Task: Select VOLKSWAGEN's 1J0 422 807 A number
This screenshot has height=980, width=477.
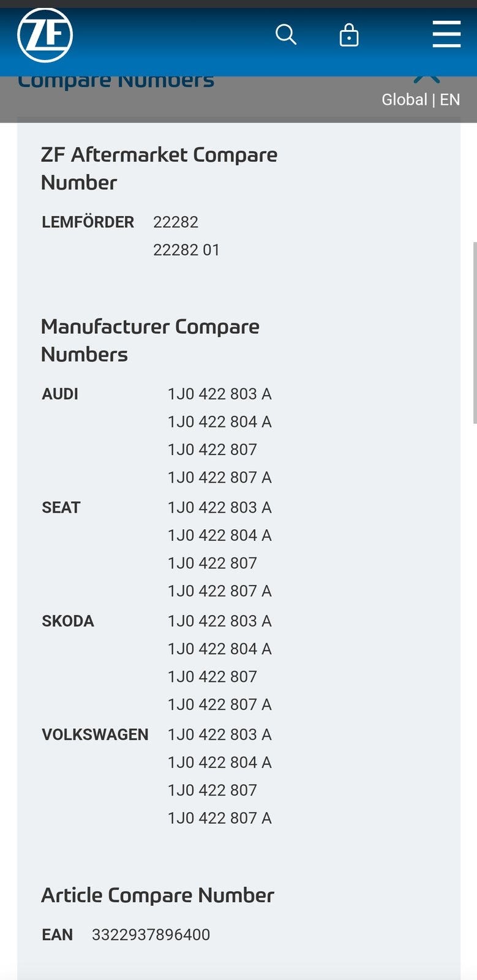Action: [219, 818]
